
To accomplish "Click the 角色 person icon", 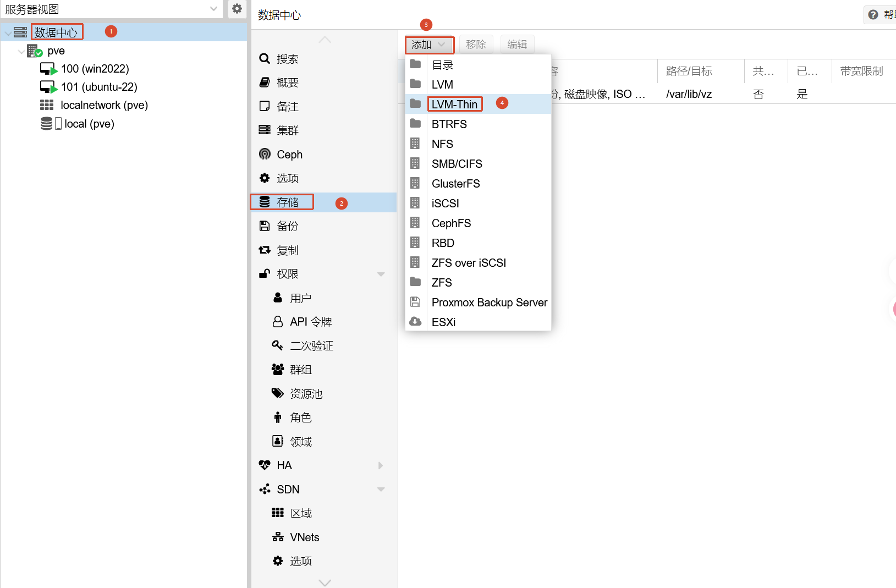I will tap(278, 417).
